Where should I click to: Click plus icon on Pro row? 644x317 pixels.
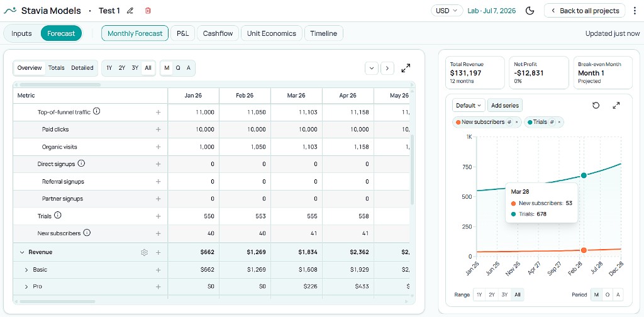(x=158, y=287)
